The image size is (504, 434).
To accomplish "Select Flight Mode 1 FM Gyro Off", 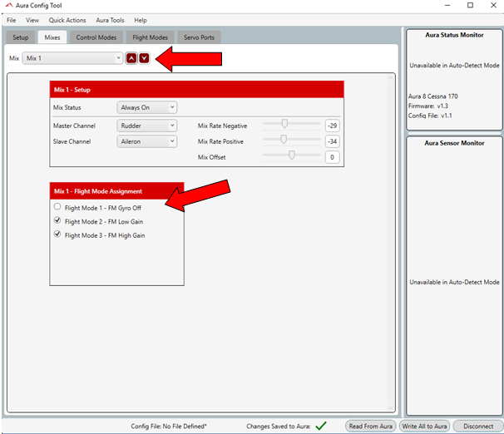I will click(57, 207).
